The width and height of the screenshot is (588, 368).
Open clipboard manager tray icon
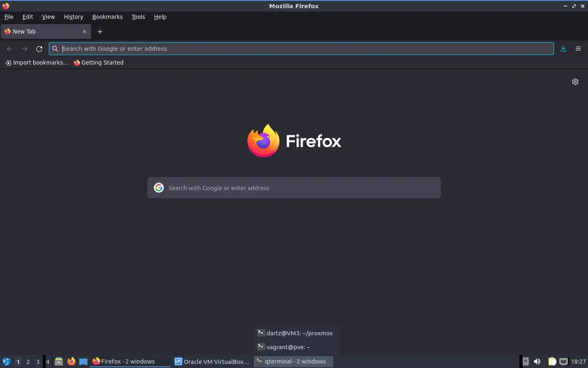pyautogui.click(x=552, y=361)
